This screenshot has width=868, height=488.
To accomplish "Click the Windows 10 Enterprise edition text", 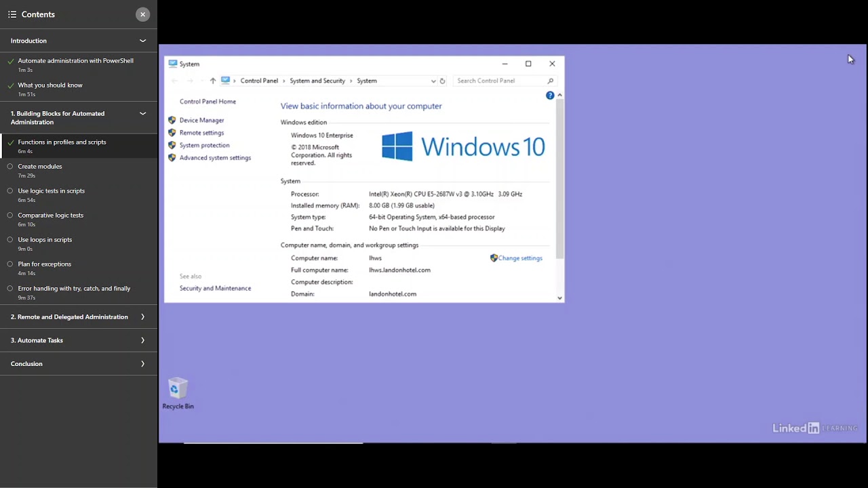I will 322,136.
